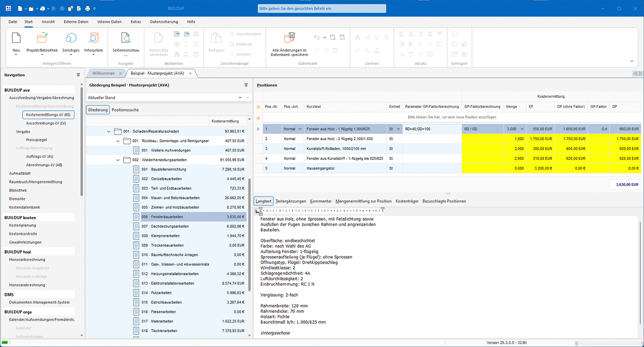Click ellipsis button beside Aktueller Stand
Viewport: 644px width, 347px height.
(247, 97)
